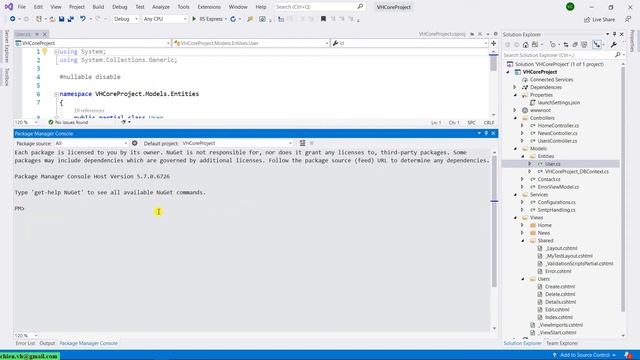Collapse the Controllers folder
Screen dimensions: 640x360
tap(515, 118)
